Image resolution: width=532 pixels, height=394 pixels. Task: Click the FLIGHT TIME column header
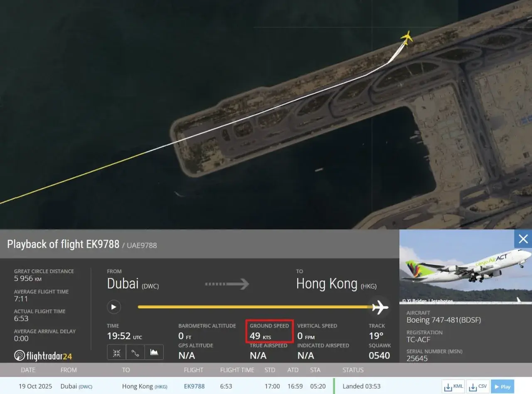237,370
